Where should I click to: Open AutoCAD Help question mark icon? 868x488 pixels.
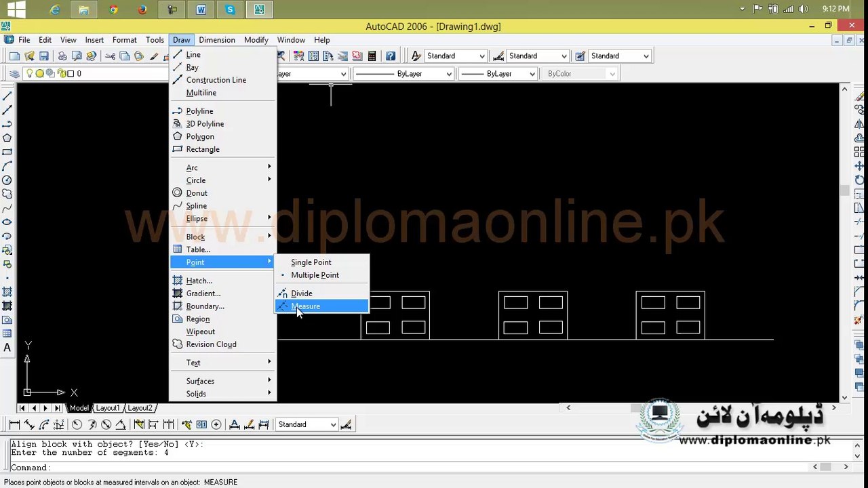click(x=391, y=56)
